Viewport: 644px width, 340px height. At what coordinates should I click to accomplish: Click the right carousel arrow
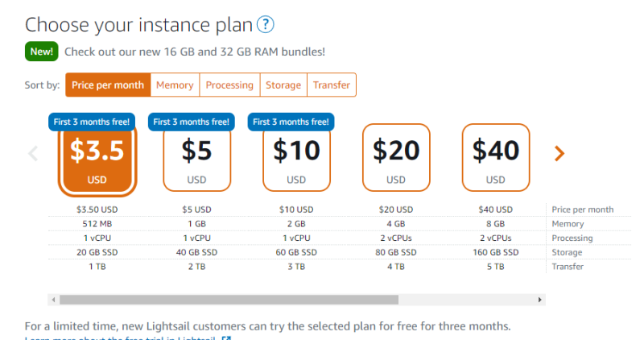(x=559, y=153)
